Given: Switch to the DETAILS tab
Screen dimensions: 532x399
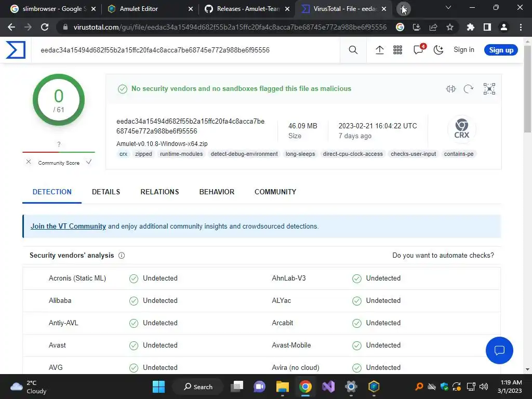Looking at the screenshot, I should click(106, 192).
